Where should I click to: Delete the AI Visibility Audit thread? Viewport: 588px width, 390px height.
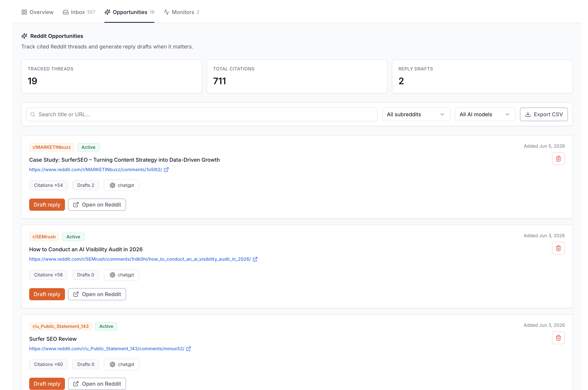click(558, 248)
